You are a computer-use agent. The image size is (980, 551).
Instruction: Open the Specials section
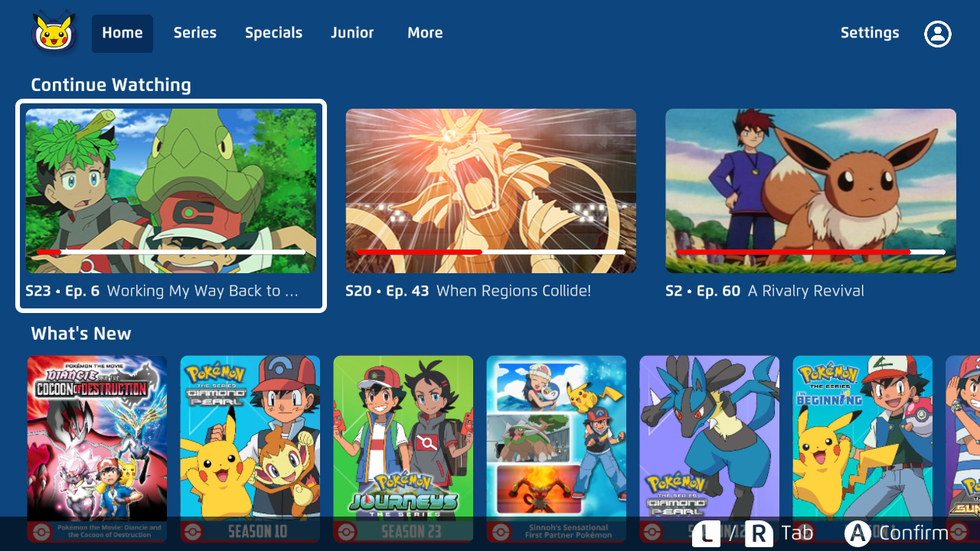(x=273, y=33)
